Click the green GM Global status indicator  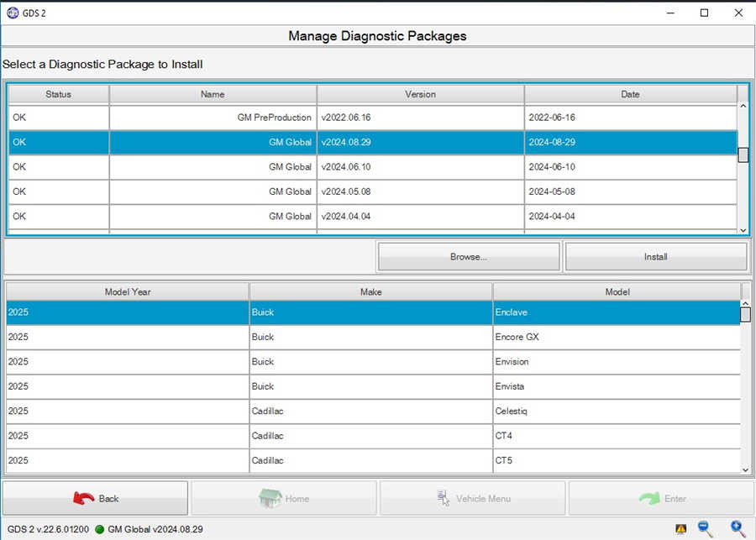(x=102, y=529)
